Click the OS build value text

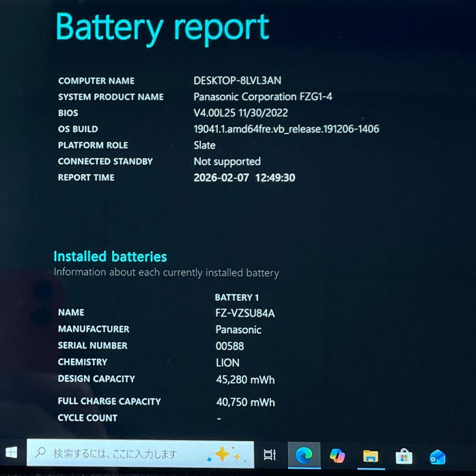click(286, 129)
